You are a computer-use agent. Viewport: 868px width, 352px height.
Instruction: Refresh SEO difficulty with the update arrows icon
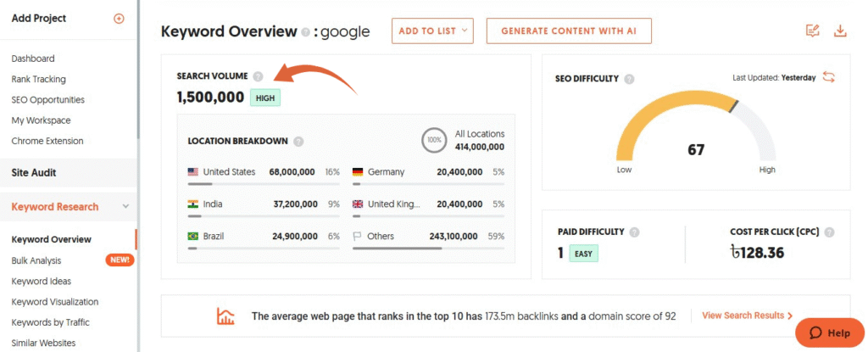(829, 77)
